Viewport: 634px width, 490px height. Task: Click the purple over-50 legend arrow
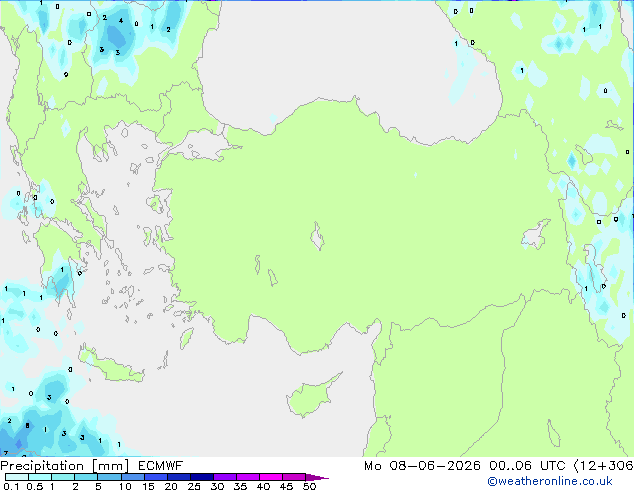tap(317, 477)
